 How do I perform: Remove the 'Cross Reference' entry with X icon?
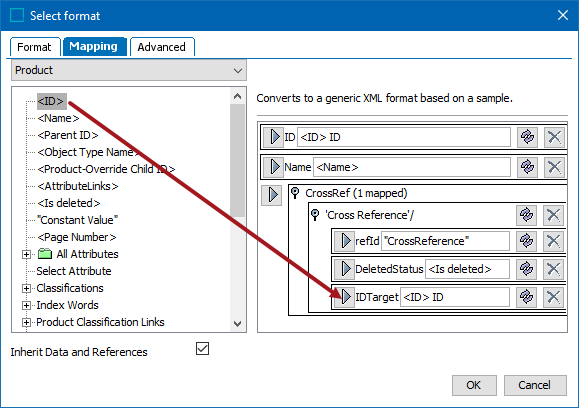click(553, 215)
